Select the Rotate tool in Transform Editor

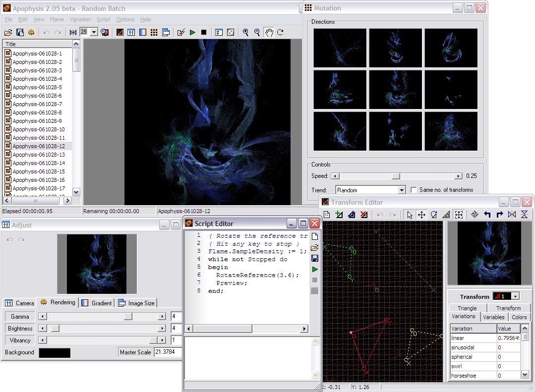(x=434, y=215)
